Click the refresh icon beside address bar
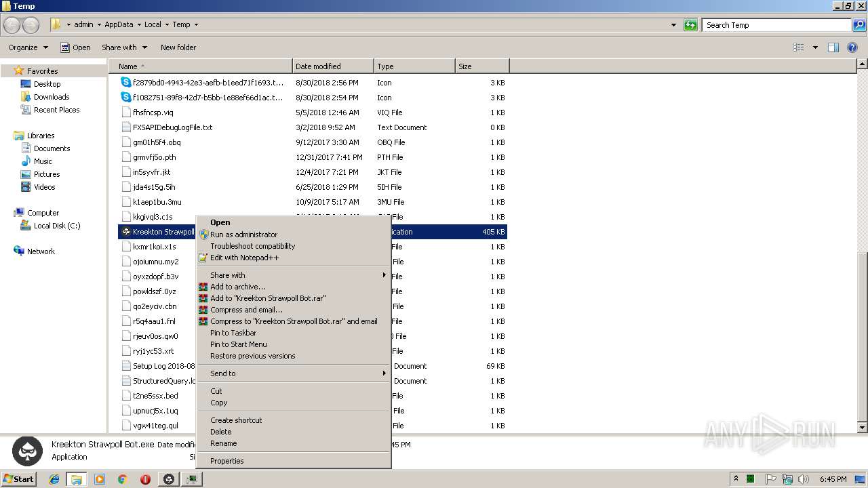 [690, 25]
